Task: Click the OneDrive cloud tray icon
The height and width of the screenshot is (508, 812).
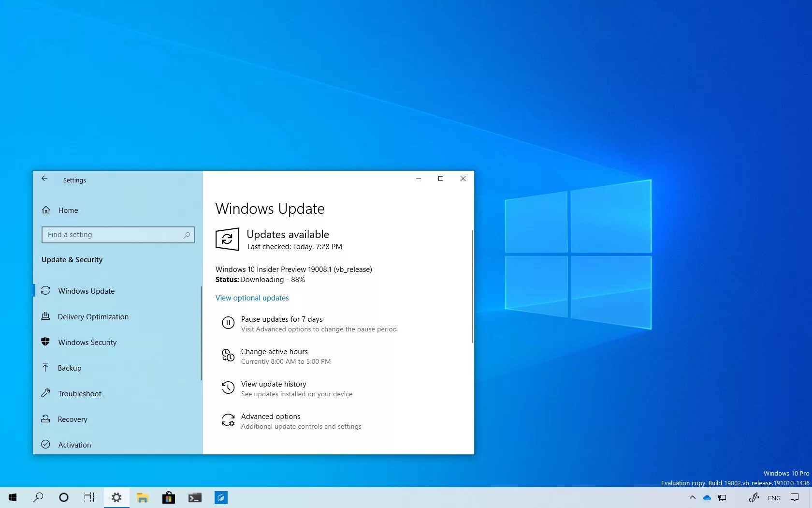Action: point(707,497)
